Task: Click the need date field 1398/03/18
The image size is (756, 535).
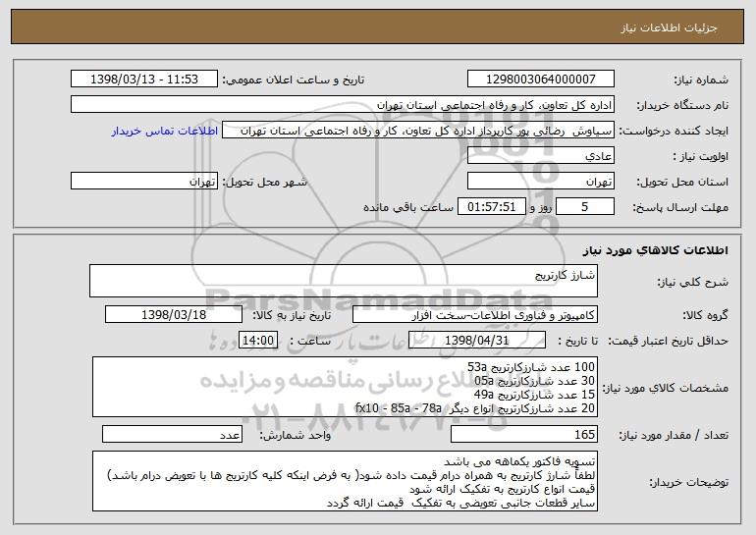Action: pos(174,315)
